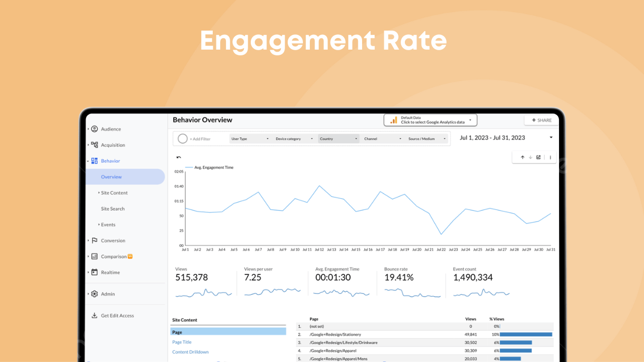The height and width of the screenshot is (362, 644).
Task: Click the drill up arrow on chart
Action: 523,157
